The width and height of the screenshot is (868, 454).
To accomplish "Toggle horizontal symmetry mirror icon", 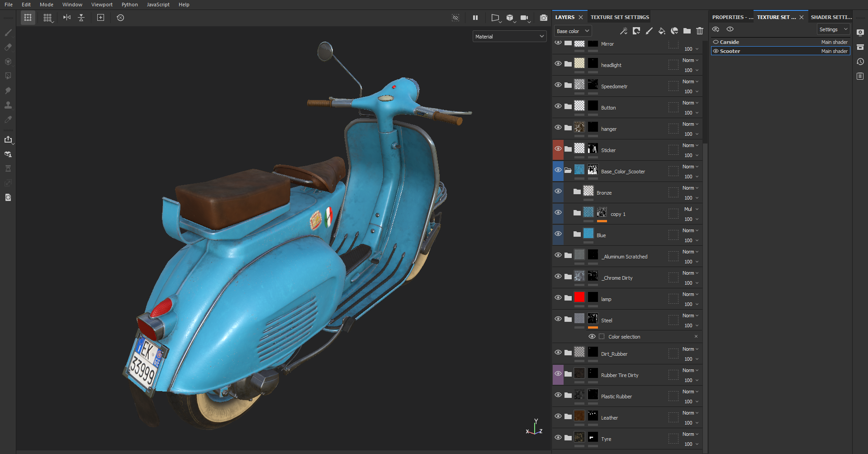I will pos(67,18).
